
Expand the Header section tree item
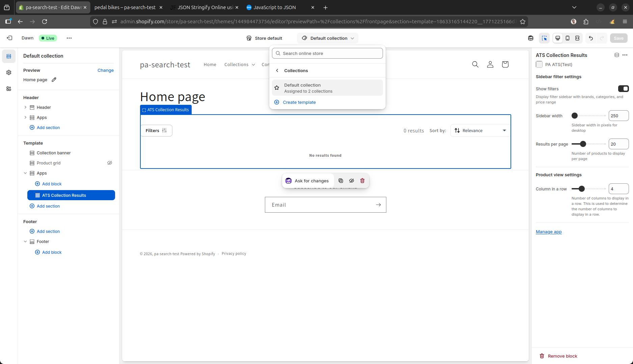[x=25, y=108]
